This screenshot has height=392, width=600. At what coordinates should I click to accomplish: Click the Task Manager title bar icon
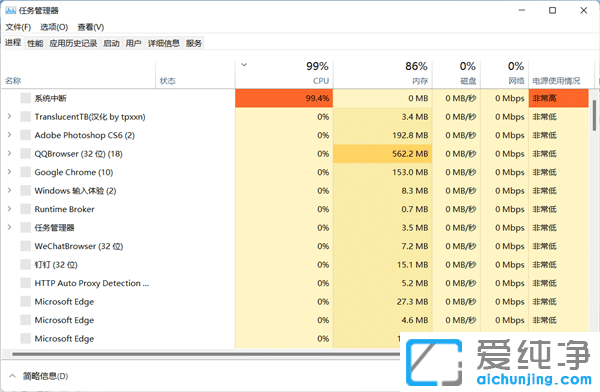pyautogui.click(x=10, y=10)
